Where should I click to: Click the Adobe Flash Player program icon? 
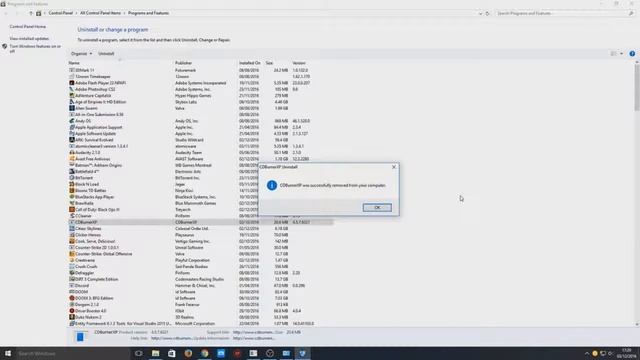coord(72,83)
